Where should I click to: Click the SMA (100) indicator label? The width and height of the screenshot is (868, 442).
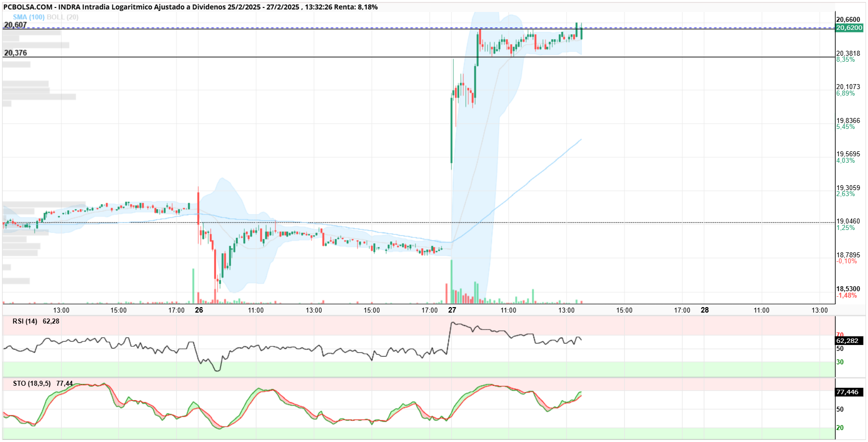tap(29, 17)
